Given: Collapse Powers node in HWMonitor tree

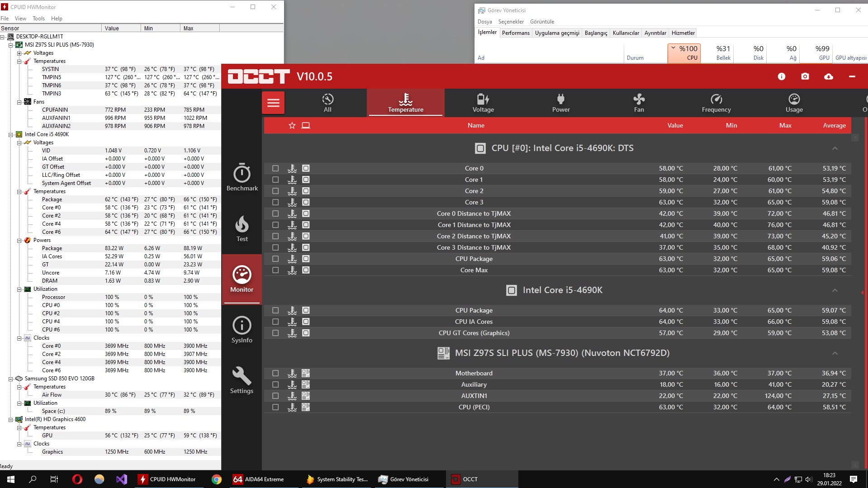Looking at the screenshot, I should coord(19,240).
